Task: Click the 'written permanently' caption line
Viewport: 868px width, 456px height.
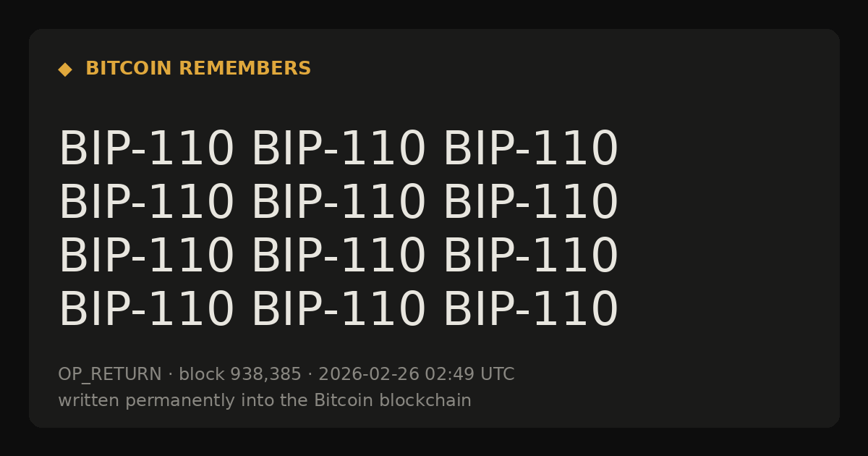Action: pyautogui.click(x=265, y=401)
